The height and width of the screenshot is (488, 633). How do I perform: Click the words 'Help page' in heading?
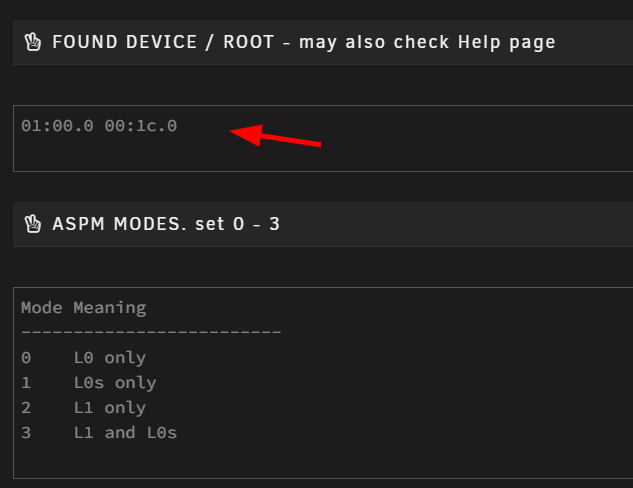click(x=507, y=42)
